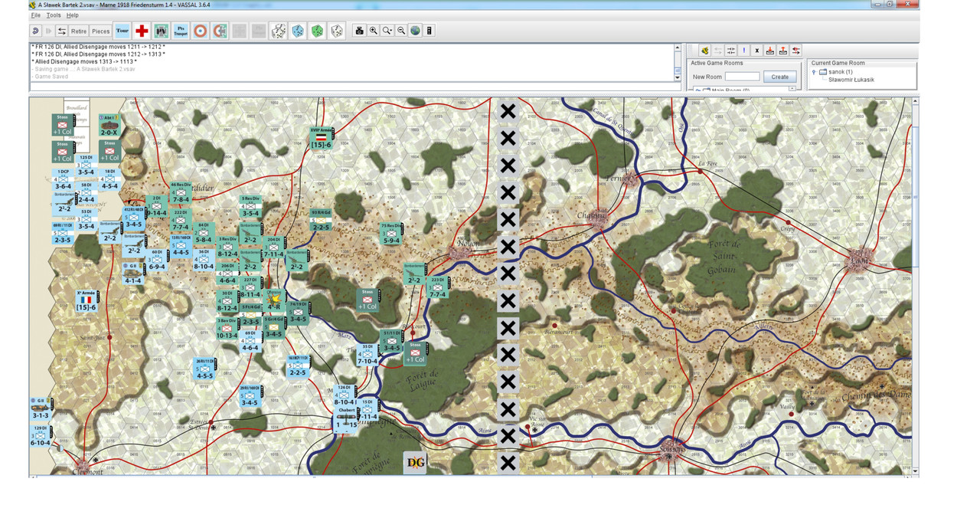Select the Abt I tank 2-0-X counter
The image size is (980, 531).
(109, 126)
